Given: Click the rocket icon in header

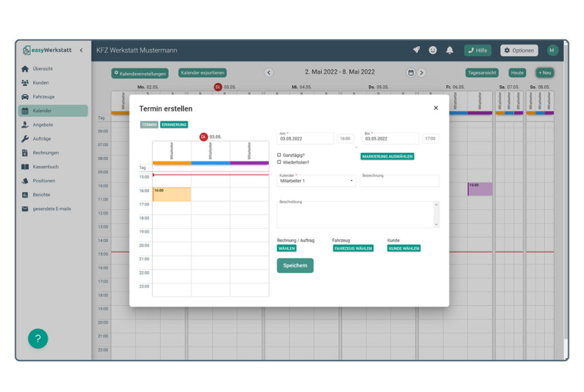Looking at the screenshot, I should [416, 50].
